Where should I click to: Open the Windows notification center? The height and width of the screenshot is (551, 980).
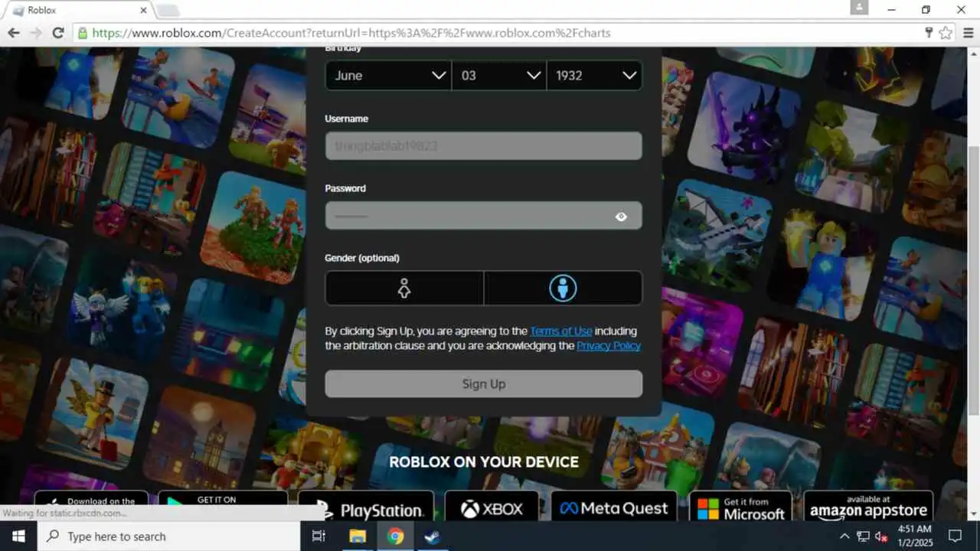click(955, 536)
